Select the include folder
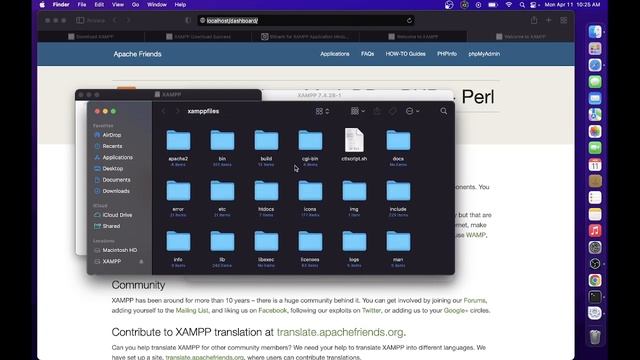 click(398, 191)
